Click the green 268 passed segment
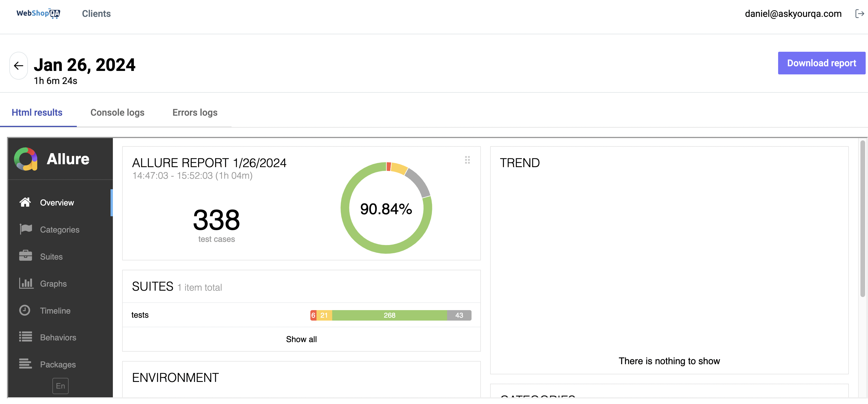 pyautogui.click(x=389, y=315)
